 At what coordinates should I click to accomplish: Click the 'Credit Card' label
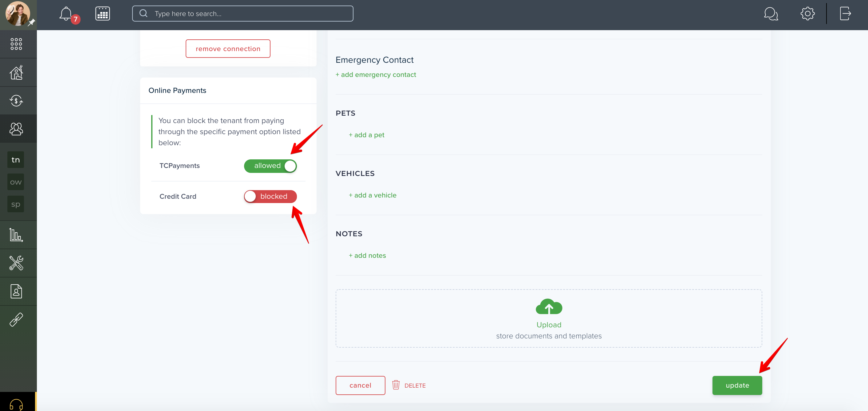[178, 197]
